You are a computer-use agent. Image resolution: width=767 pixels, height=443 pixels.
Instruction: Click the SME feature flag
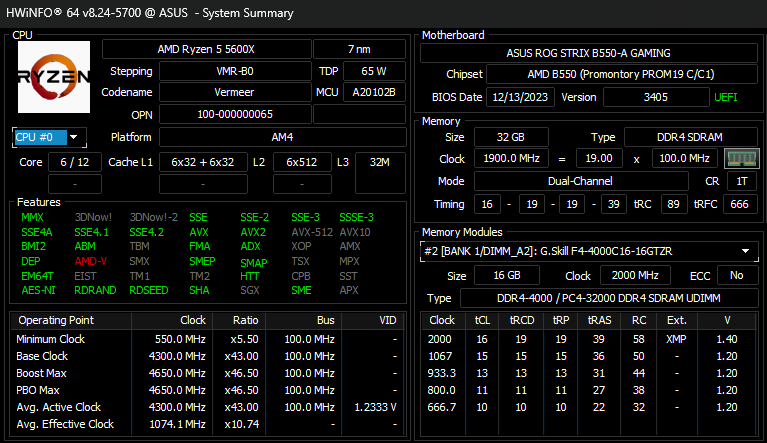(x=301, y=290)
